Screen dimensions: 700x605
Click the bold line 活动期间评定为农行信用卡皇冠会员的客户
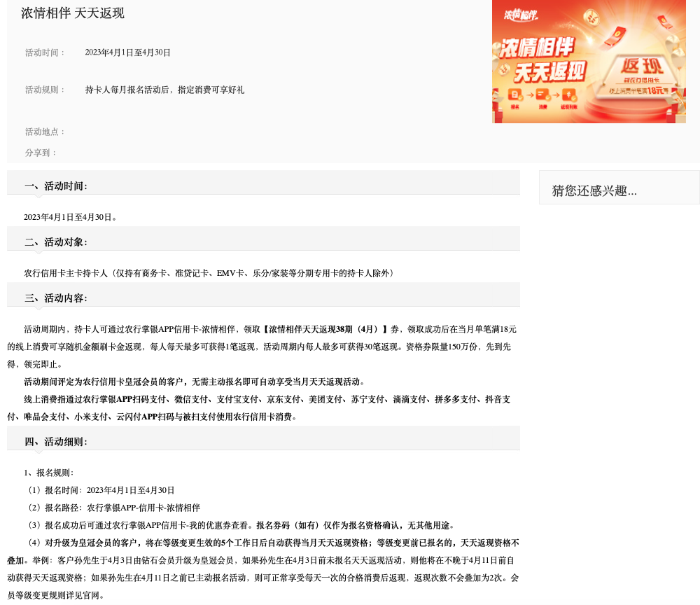point(195,382)
